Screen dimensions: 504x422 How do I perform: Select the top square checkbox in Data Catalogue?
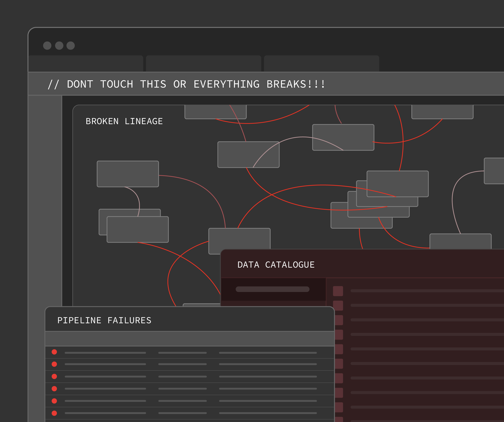(338, 291)
